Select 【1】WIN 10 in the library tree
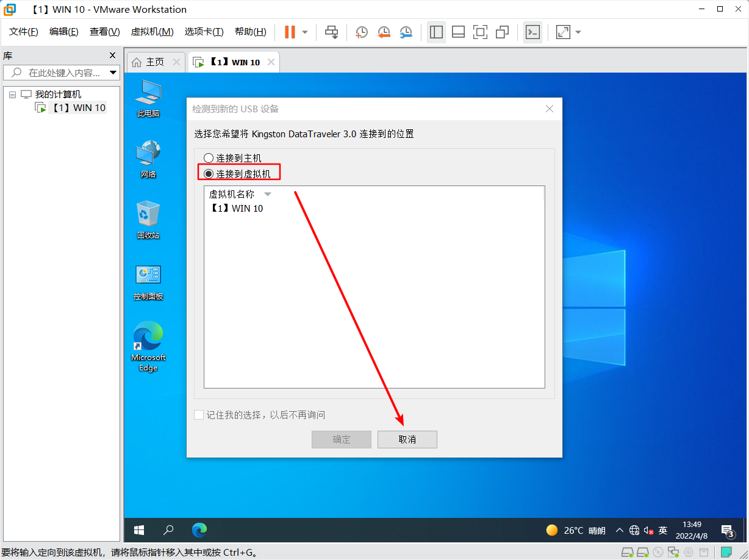Screen dimensions: 749x560 click(x=77, y=108)
